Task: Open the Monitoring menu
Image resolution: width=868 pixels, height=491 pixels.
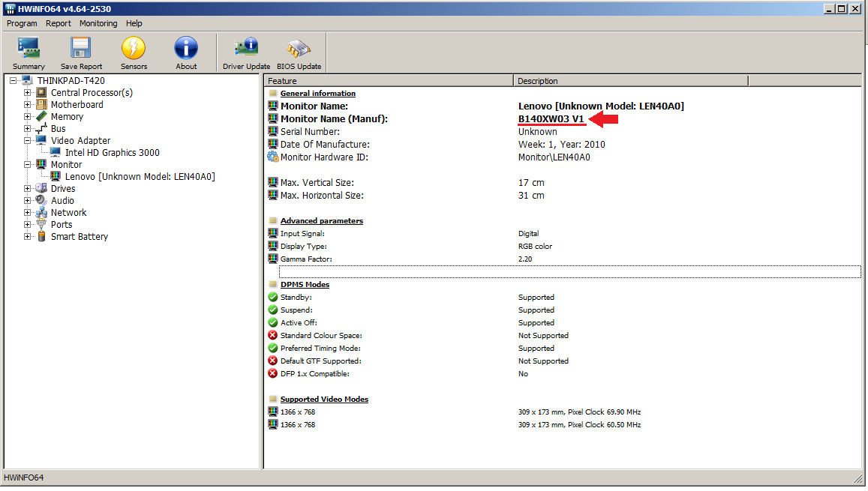Action: 98,23
